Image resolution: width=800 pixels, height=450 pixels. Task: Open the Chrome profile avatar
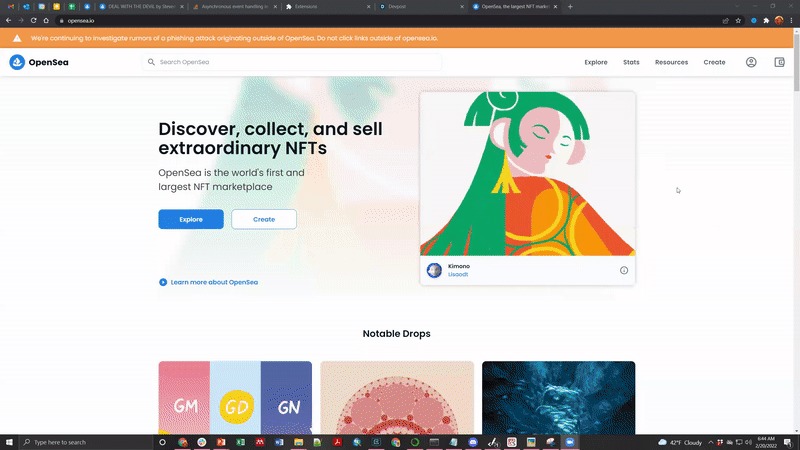[x=779, y=20]
